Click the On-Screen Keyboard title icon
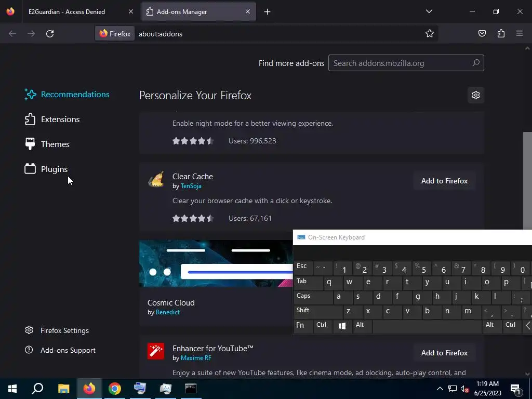 point(301,237)
